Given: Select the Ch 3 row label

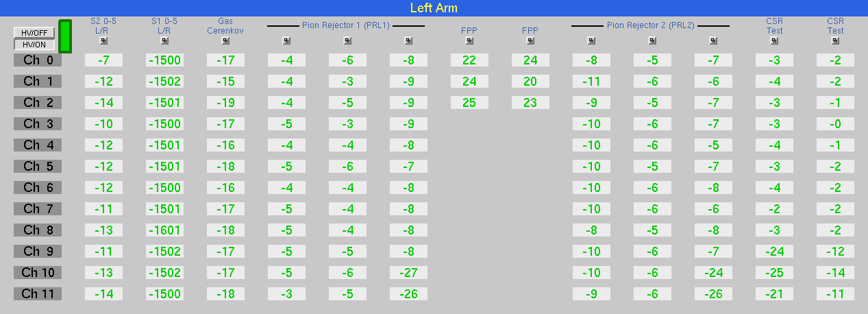Looking at the screenshot, I should pyautogui.click(x=38, y=124).
